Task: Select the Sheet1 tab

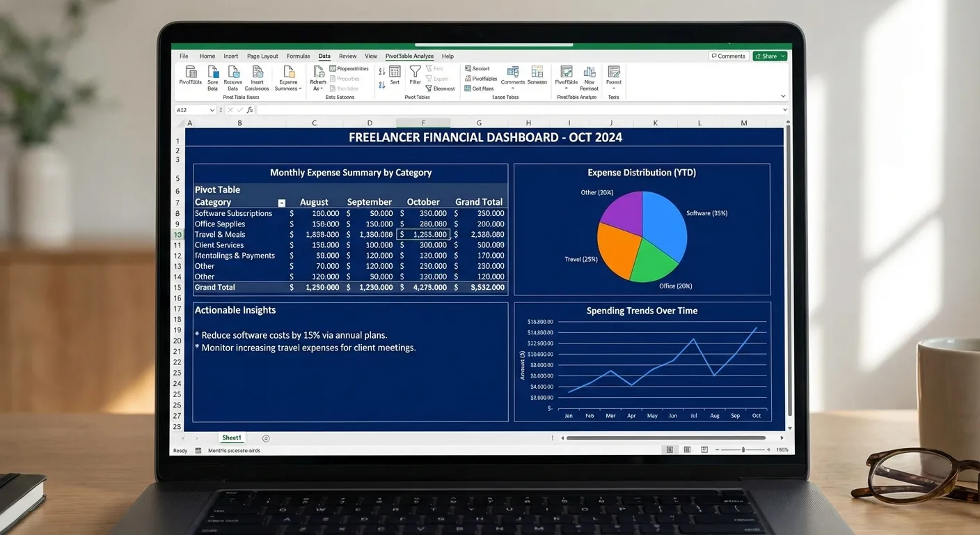Action: coord(232,438)
